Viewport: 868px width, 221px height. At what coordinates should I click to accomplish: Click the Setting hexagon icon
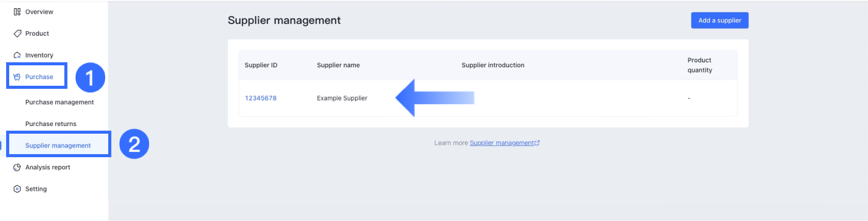tap(17, 189)
